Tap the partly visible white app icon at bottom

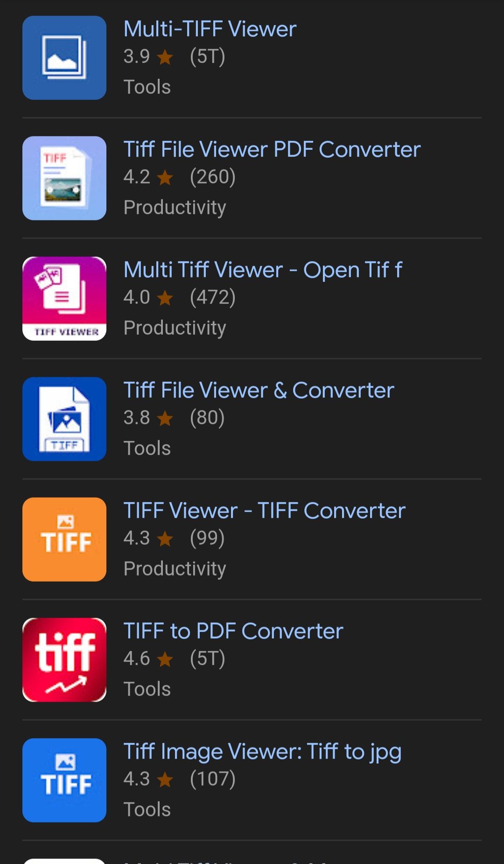click(64, 861)
